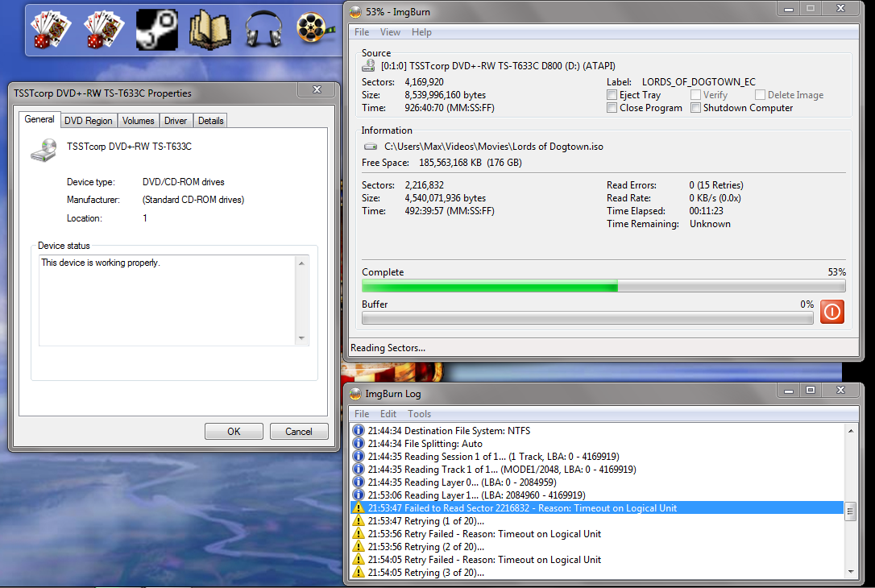Click the source drive name TSSTcorp DVD+-RW text

point(498,66)
